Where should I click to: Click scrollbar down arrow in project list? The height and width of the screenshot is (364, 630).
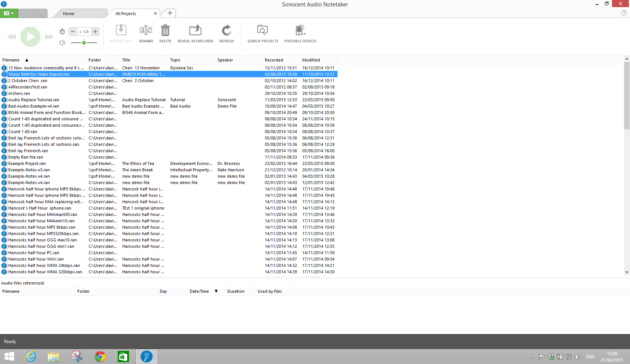tap(627, 272)
